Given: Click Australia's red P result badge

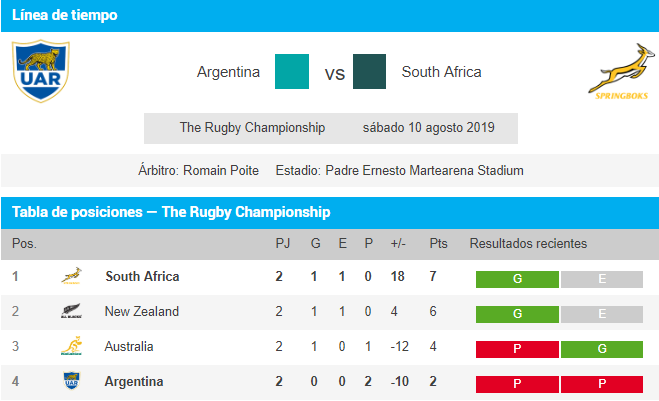Looking at the screenshot, I should (x=517, y=349).
